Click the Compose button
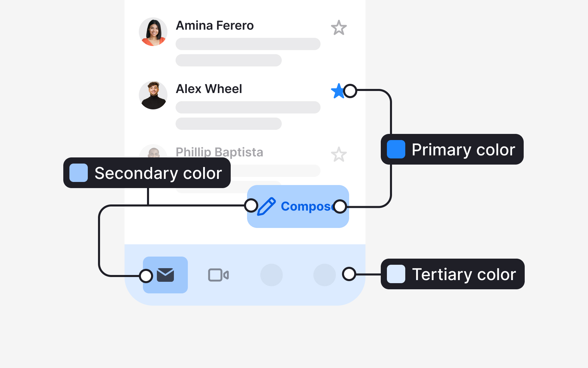The width and height of the screenshot is (588, 368). (x=298, y=206)
